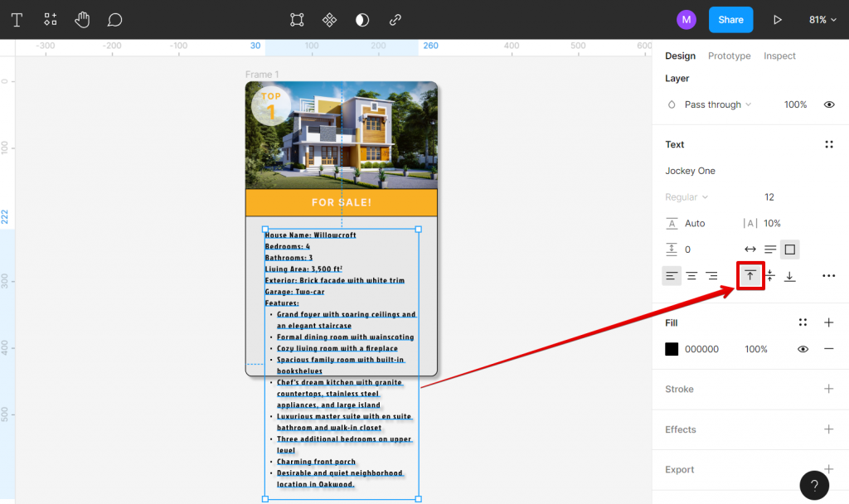This screenshot has width=849, height=504.
Task: Select center horizontal text alignment
Action: (x=691, y=275)
